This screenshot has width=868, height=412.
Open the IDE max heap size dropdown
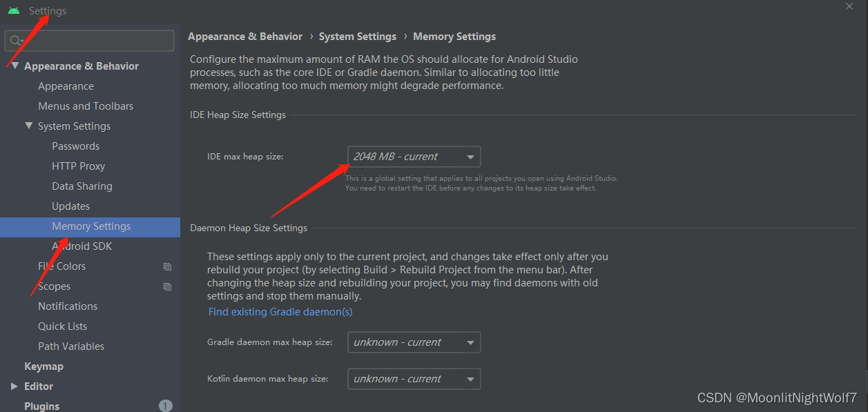(414, 157)
